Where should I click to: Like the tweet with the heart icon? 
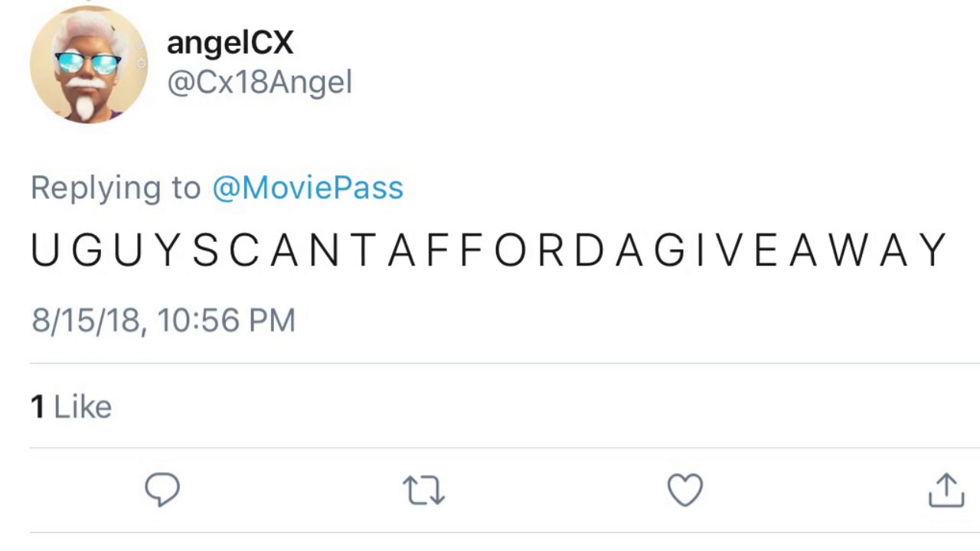click(x=685, y=490)
